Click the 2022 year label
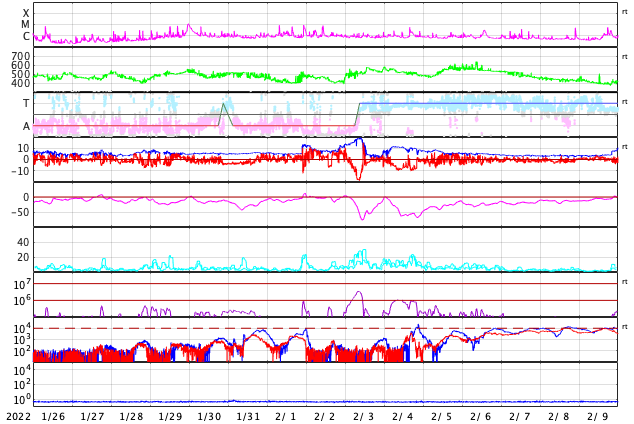This screenshot has width=634, height=424. (19, 417)
